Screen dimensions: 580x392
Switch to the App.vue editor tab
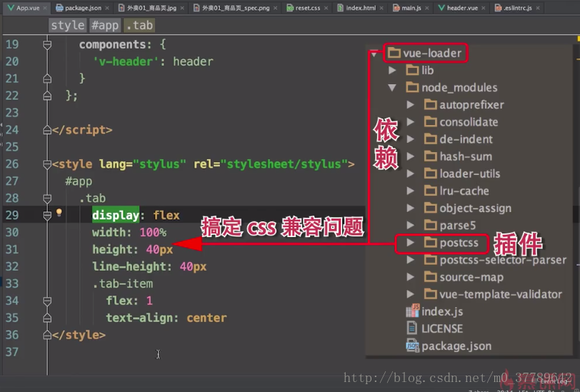click(24, 8)
